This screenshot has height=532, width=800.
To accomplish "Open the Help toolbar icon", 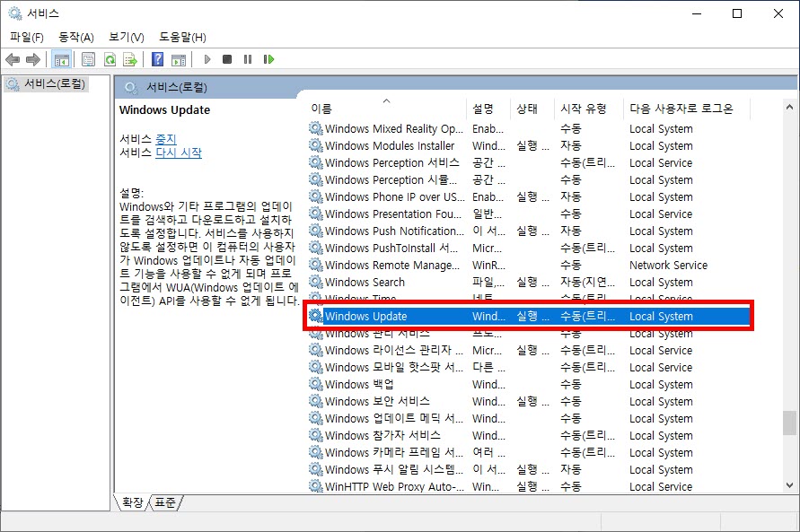I will (x=158, y=59).
